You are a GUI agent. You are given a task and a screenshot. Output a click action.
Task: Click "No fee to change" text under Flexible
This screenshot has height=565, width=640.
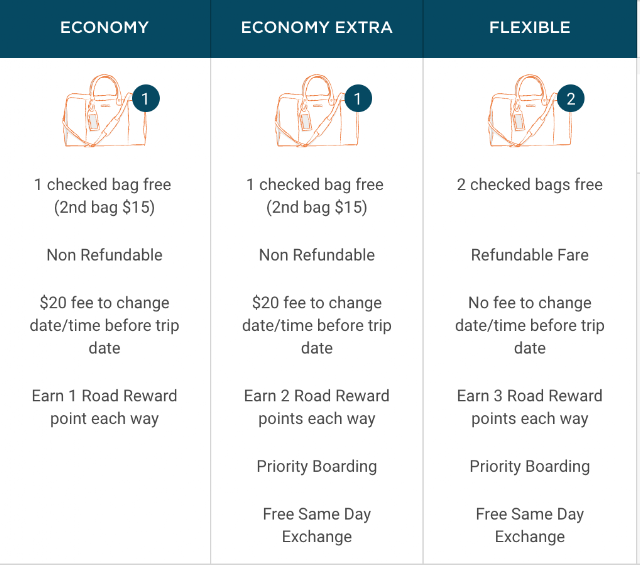530,303
